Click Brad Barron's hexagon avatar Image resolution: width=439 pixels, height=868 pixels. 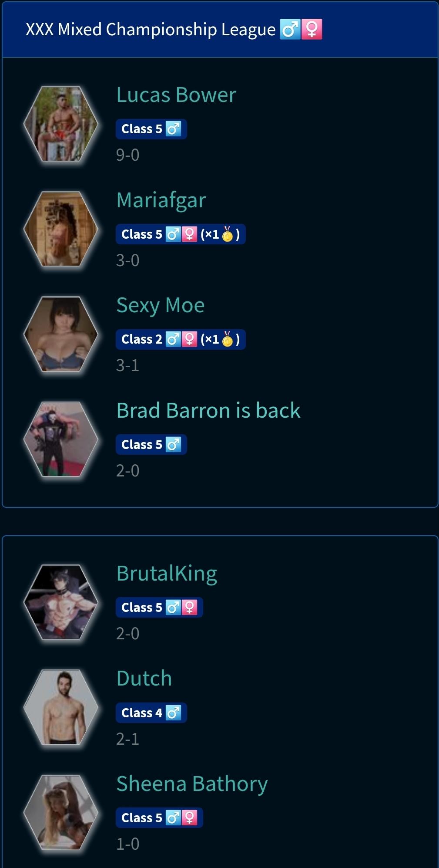[x=60, y=439]
